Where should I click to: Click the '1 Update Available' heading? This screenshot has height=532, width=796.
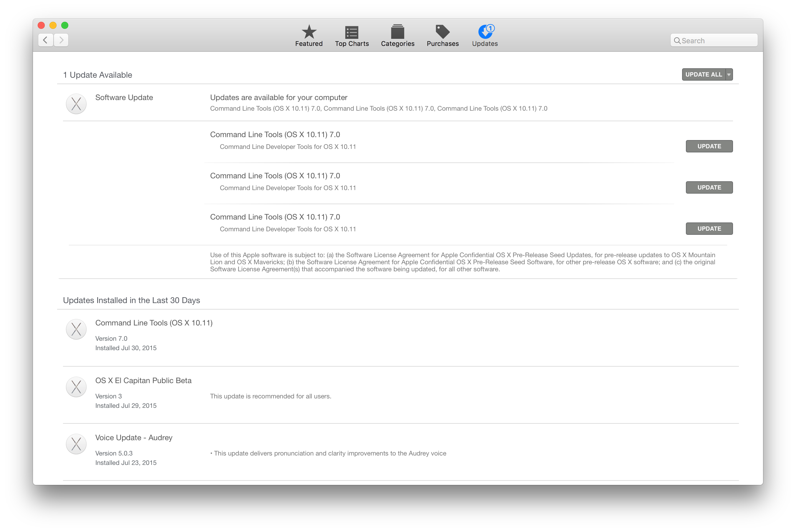pos(97,75)
